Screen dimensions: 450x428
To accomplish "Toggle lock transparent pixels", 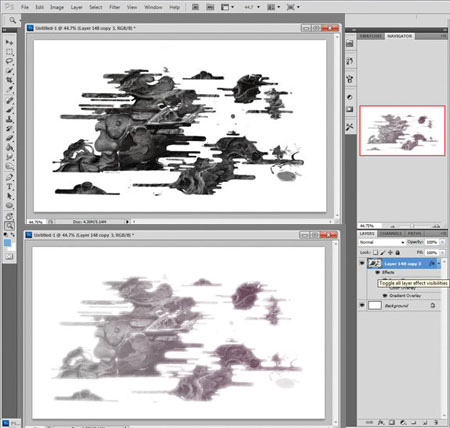I will tap(375, 252).
